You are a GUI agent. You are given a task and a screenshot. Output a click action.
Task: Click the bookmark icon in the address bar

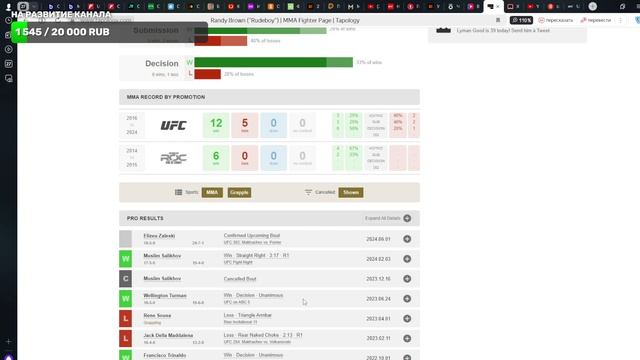point(498,20)
